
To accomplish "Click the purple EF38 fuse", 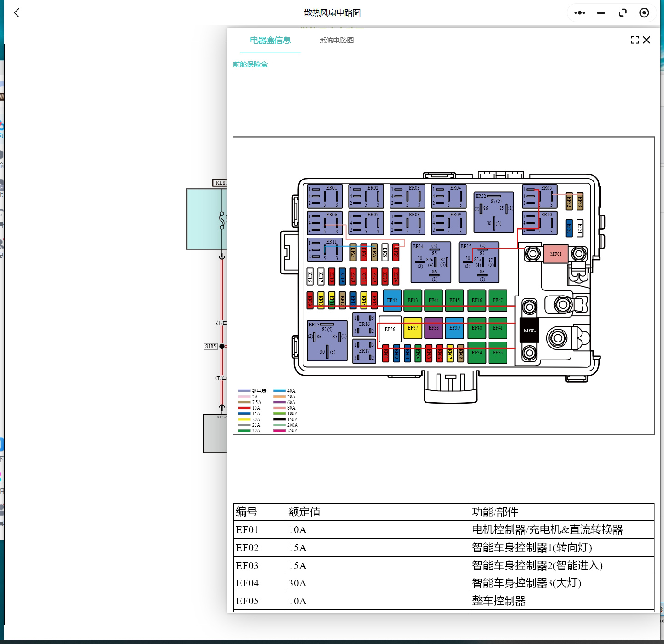I will coord(433,328).
